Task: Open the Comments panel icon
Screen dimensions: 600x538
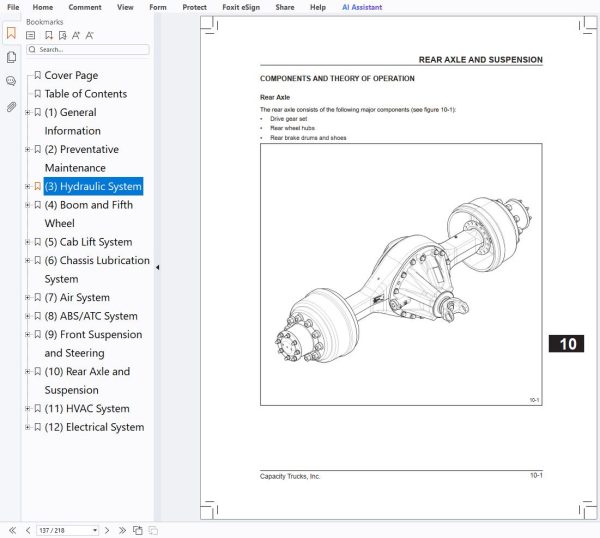Action: pos(11,81)
